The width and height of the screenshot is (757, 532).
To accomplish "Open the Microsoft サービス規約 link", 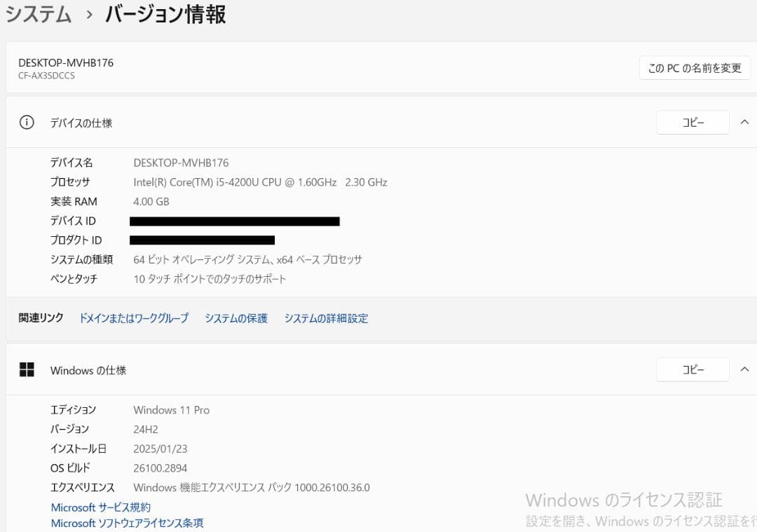I will pos(100,507).
